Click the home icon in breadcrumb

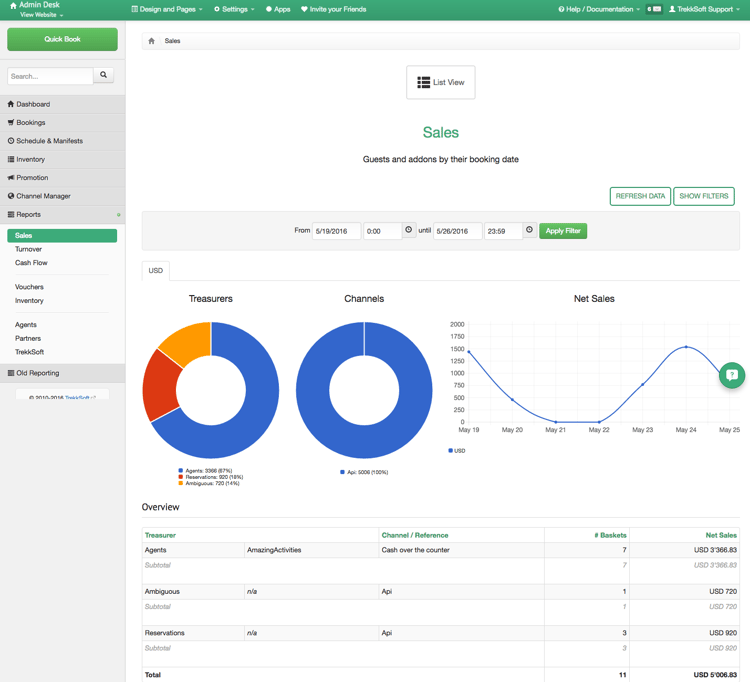point(152,41)
